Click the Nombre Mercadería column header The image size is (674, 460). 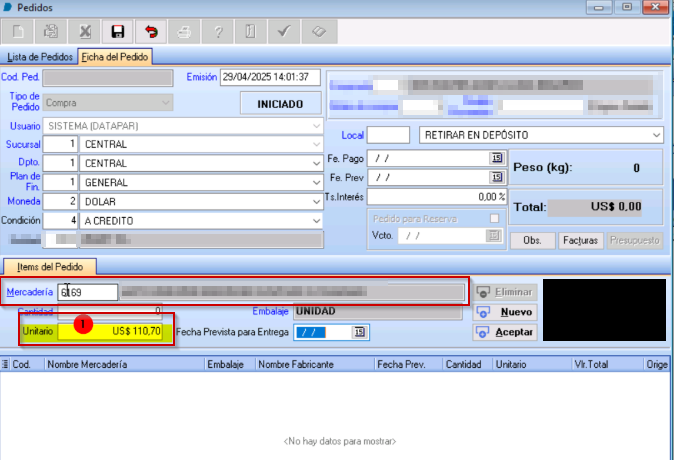click(124, 364)
